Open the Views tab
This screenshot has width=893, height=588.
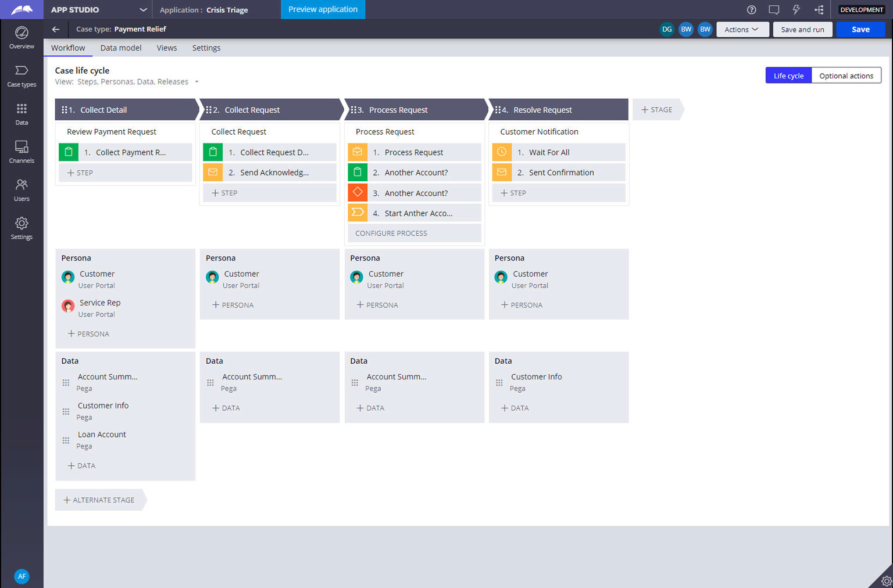(167, 48)
